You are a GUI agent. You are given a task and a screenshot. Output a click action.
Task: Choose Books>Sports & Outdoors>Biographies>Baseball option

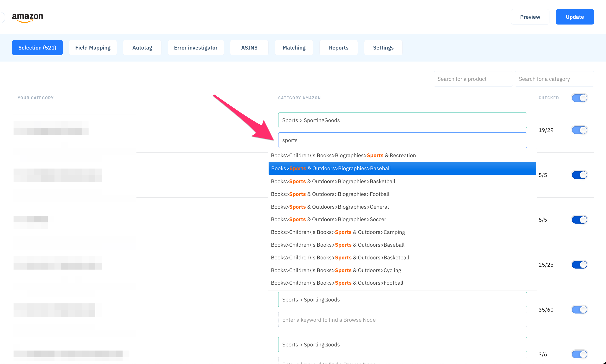pyautogui.click(x=402, y=169)
